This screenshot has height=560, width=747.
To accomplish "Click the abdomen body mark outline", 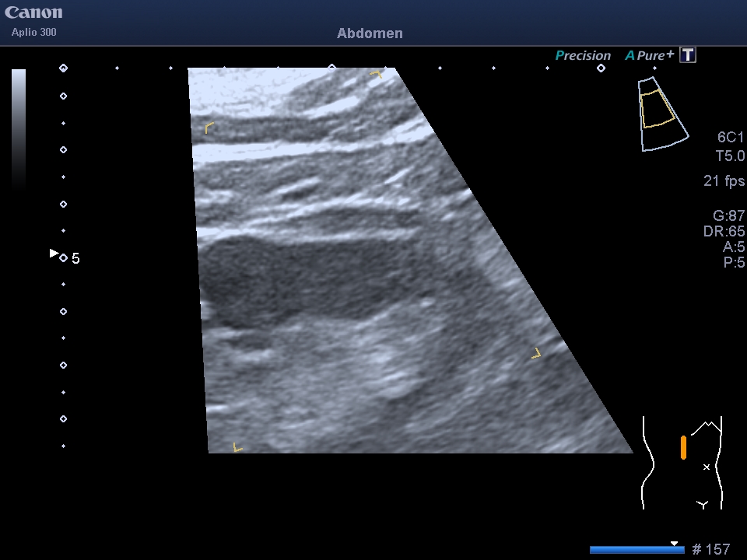I will (682, 463).
